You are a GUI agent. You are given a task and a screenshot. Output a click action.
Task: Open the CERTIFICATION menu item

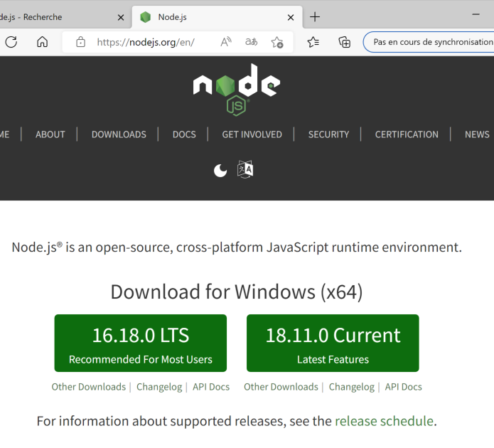point(407,134)
